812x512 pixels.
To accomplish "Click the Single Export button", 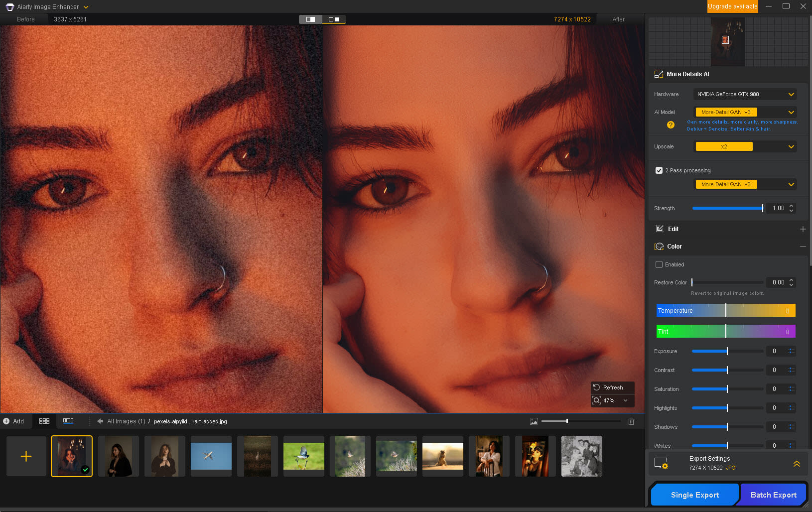I will tap(695, 495).
